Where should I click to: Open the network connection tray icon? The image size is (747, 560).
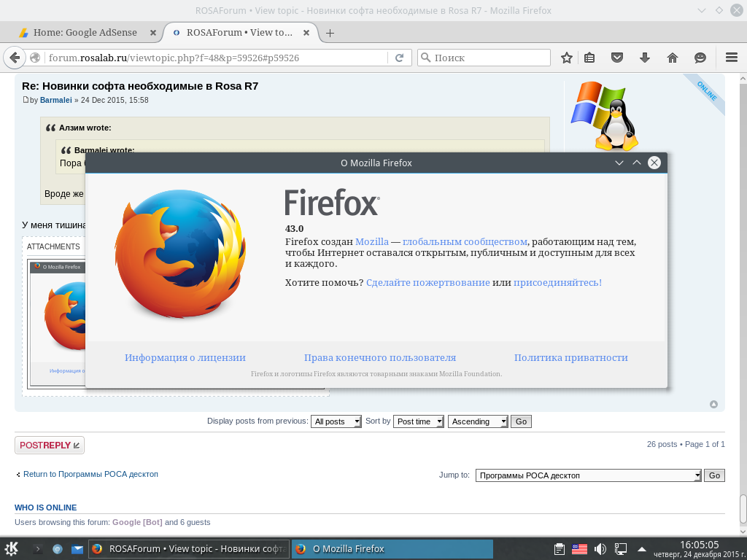pyautogui.click(x=620, y=549)
